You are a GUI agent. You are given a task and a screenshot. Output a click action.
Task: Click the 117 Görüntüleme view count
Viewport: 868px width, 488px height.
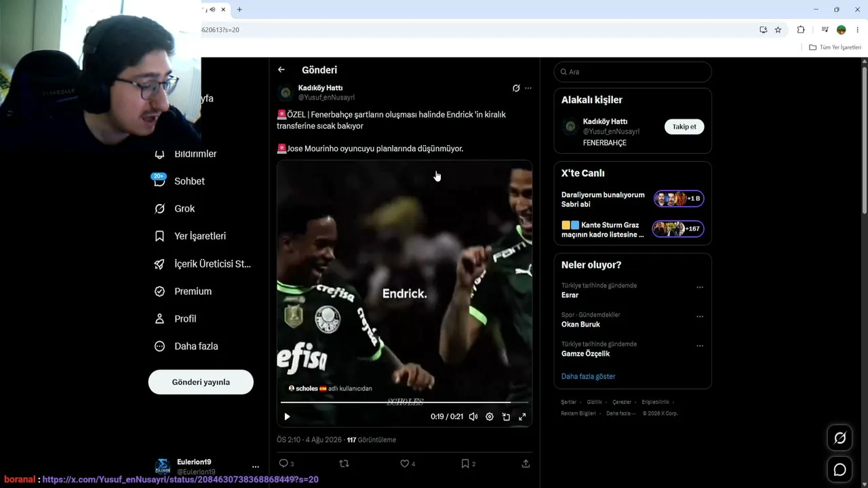372,440
